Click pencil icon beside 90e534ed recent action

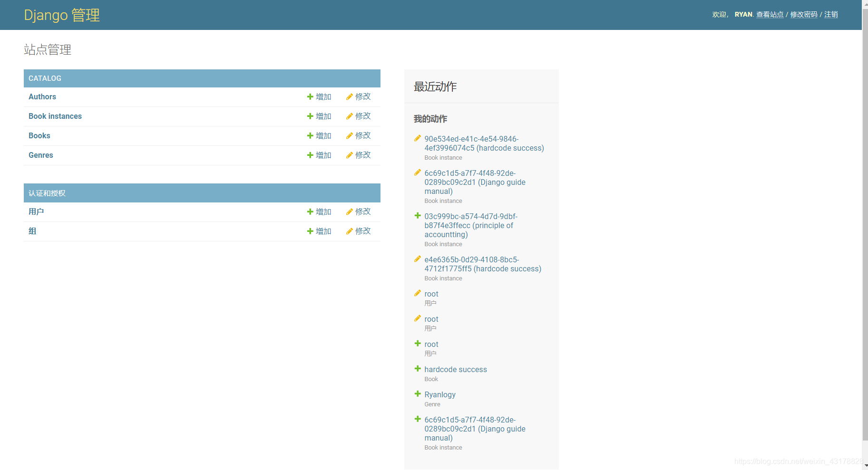pos(418,138)
